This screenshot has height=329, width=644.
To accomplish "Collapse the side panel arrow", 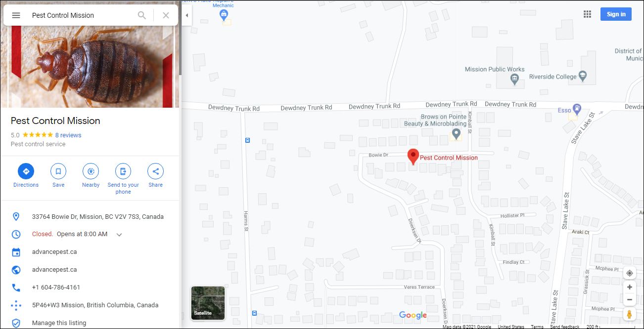I will click(186, 15).
